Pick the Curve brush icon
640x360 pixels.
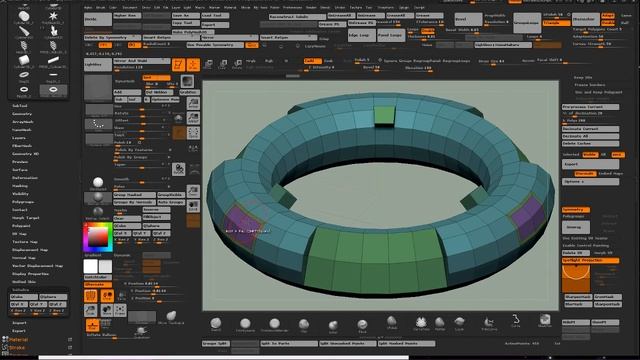[516, 320]
